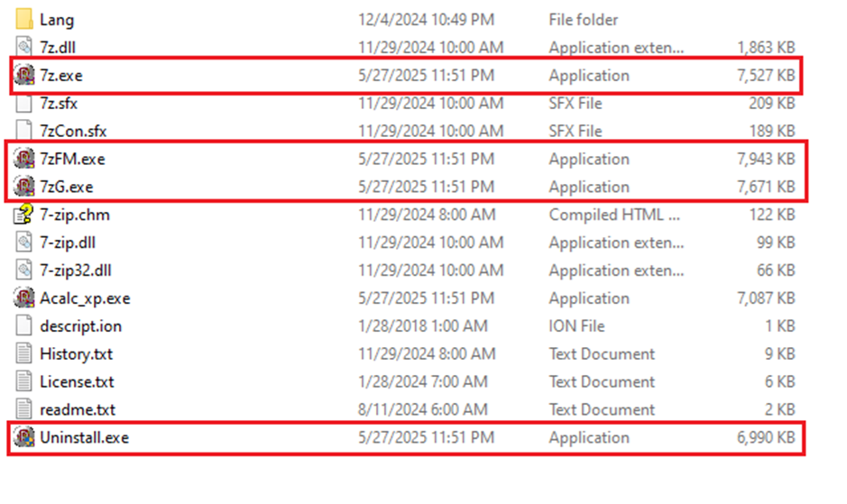The image size is (847, 504).
Task: Click the ION File type cell
Action: pyautogui.click(x=577, y=326)
